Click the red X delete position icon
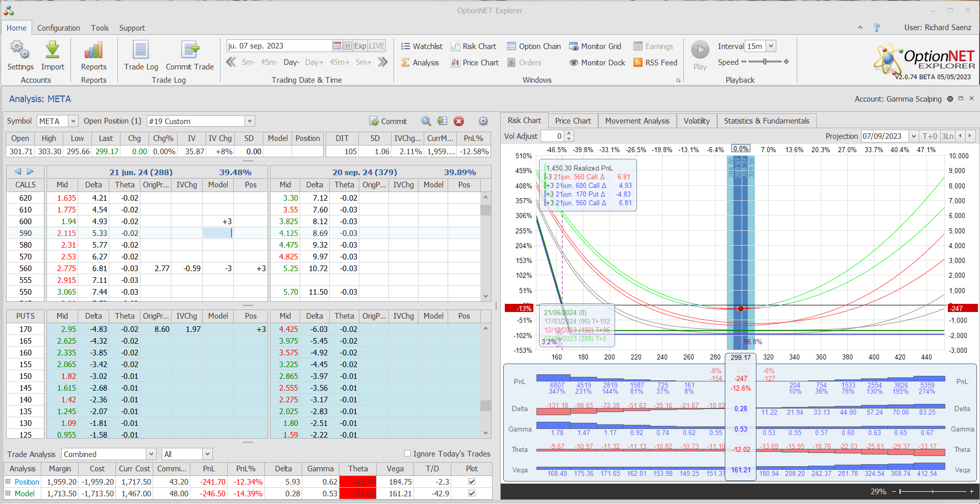The image size is (980, 504). pyautogui.click(x=459, y=121)
